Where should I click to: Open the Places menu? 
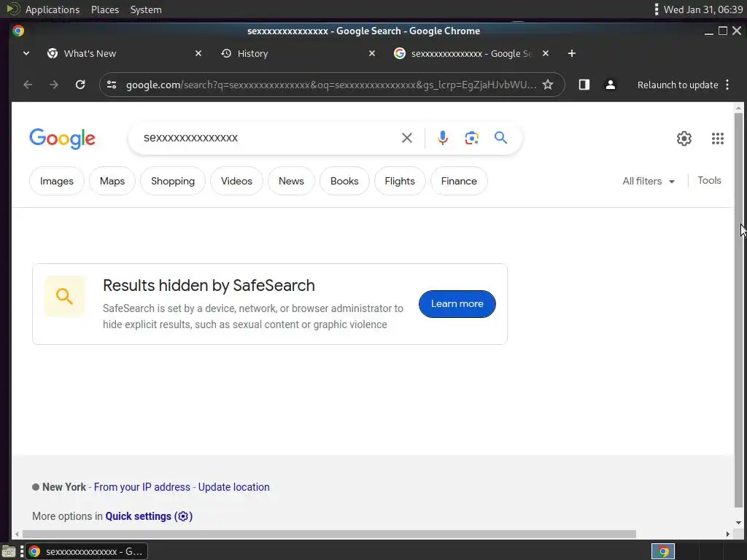(105, 9)
